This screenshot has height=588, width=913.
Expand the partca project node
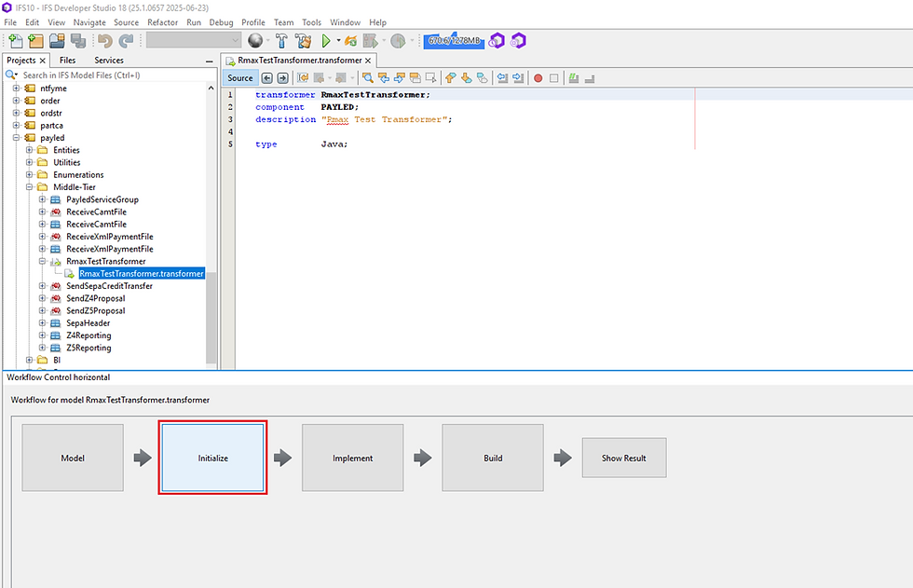pyautogui.click(x=17, y=125)
